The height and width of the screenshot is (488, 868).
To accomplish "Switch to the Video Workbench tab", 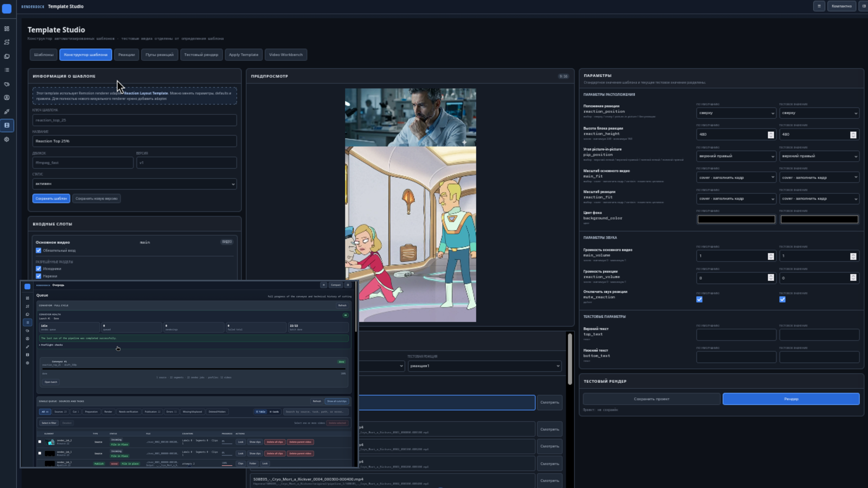I will (286, 55).
